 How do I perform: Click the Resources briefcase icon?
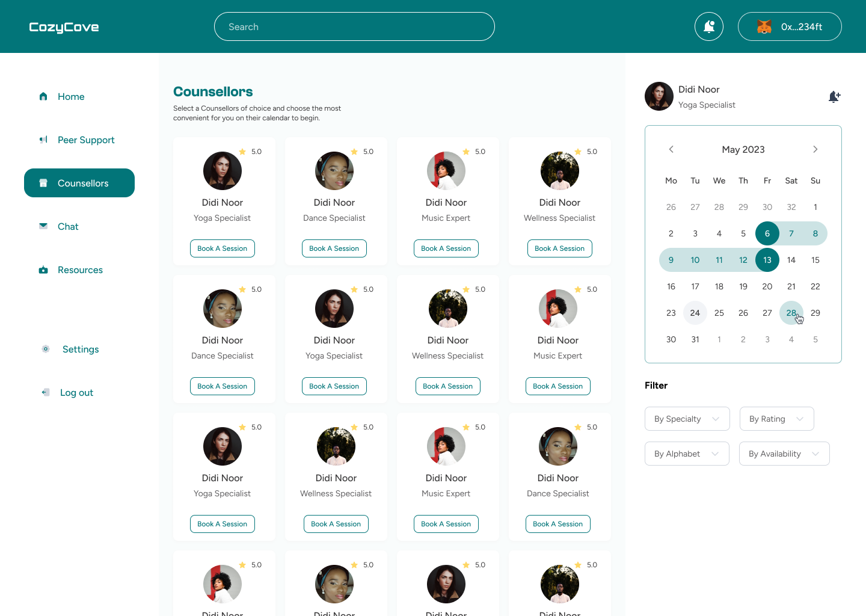[x=43, y=270]
